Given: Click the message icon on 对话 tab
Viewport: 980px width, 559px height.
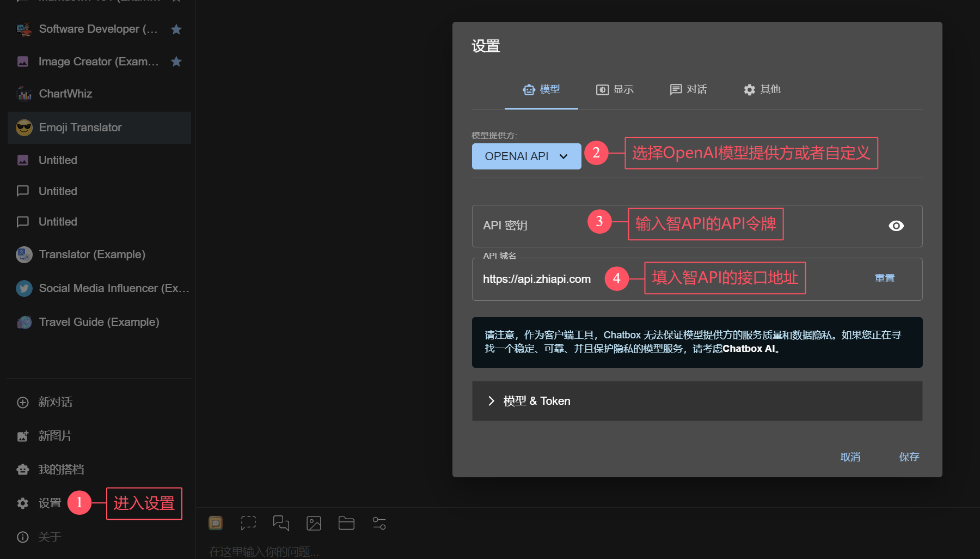Looking at the screenshot, I should pos(676,90).
